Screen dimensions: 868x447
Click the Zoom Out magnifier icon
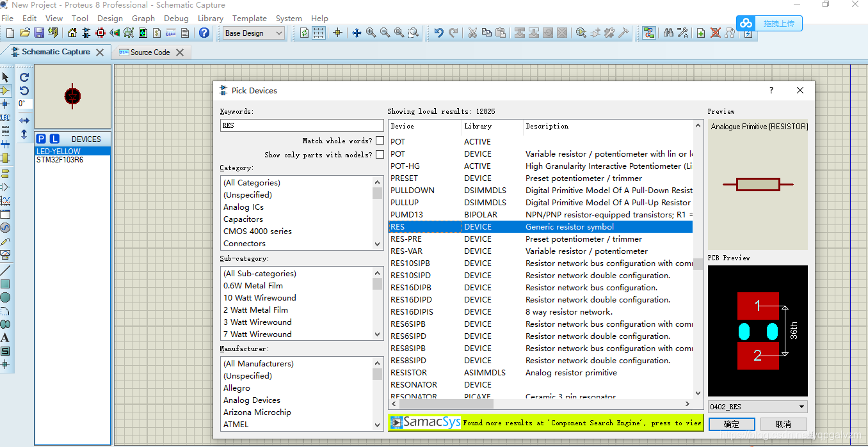tap(385, 33)
